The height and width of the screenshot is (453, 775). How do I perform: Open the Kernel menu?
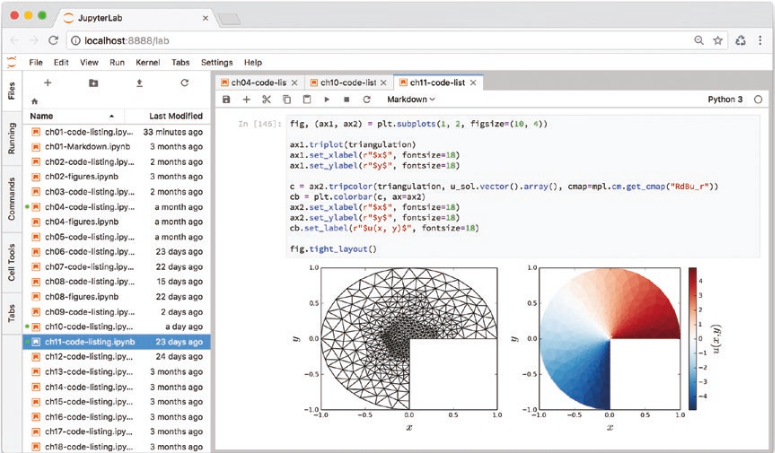point(148,62)
